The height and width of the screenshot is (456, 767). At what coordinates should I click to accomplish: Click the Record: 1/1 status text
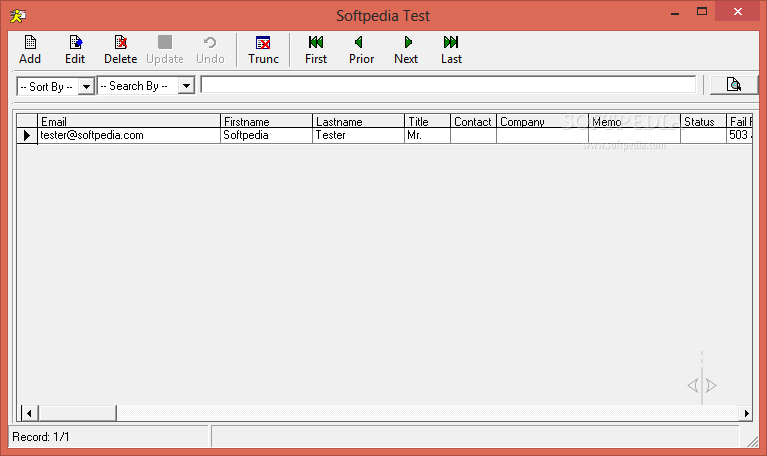tap(41, 436)
